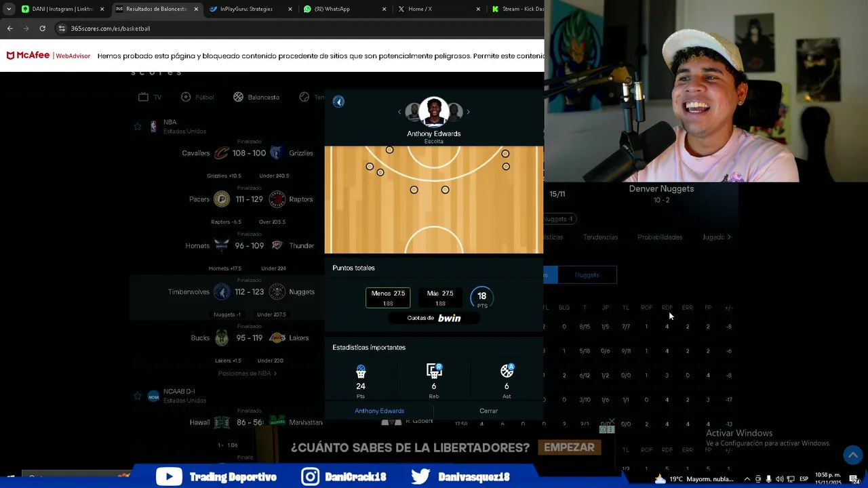This screenshot has height=488, width=868.
Task: Open the Tendencias tab in match panel
Action: (x=600, y=237)
